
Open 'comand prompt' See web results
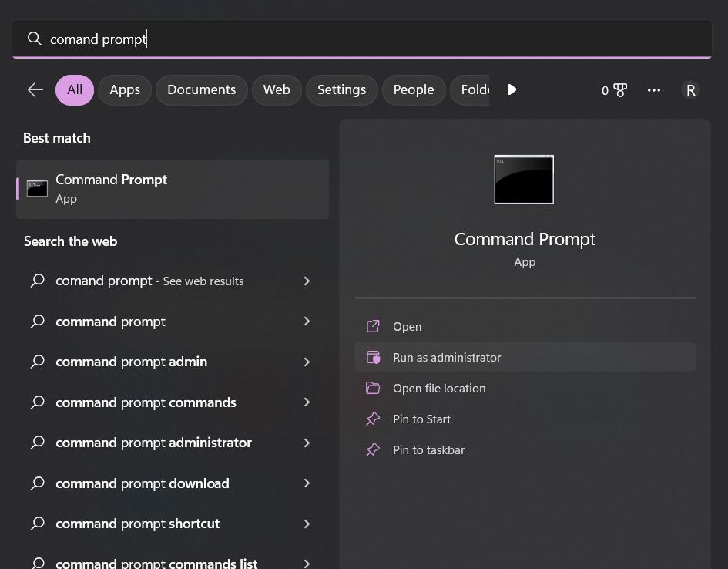coord(149,281)
